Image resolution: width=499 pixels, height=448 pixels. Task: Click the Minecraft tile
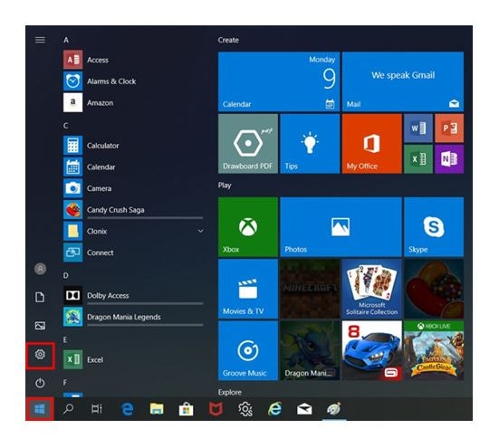(310, 289)
